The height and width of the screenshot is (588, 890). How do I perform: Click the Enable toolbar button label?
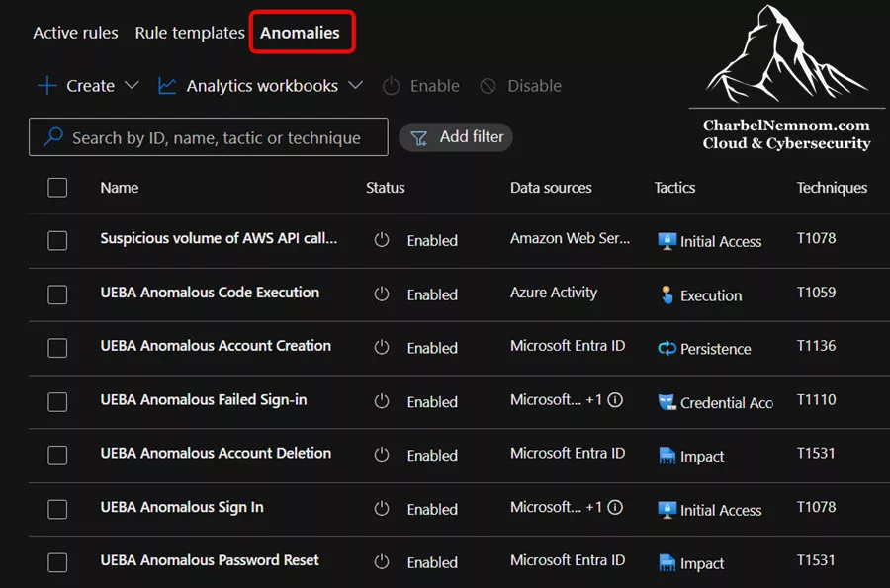tap(435, 86)
